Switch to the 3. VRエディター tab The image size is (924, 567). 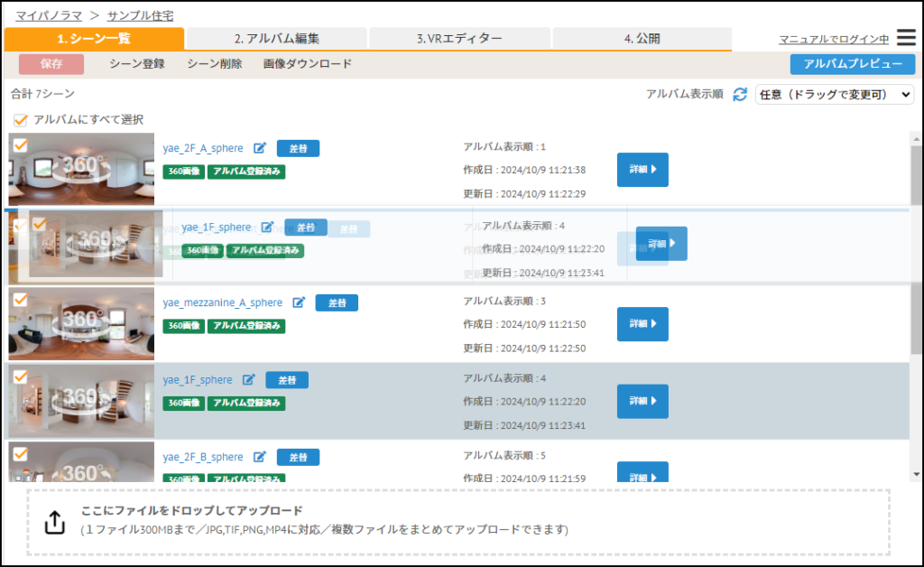(x=459, y=39)
